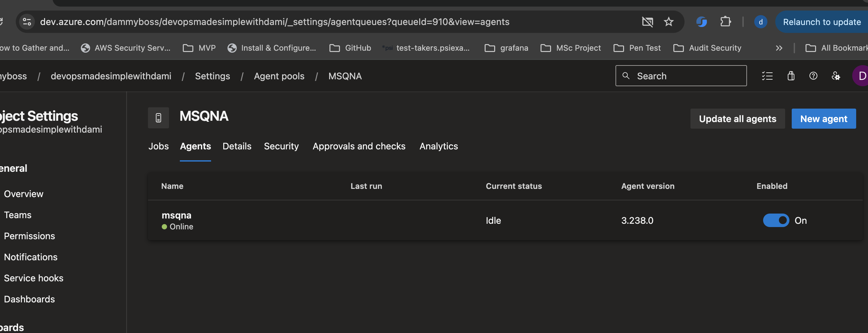Click the site information icon in address bar
The width and height of the screenshot is (868, 333).
pos(27,22)
